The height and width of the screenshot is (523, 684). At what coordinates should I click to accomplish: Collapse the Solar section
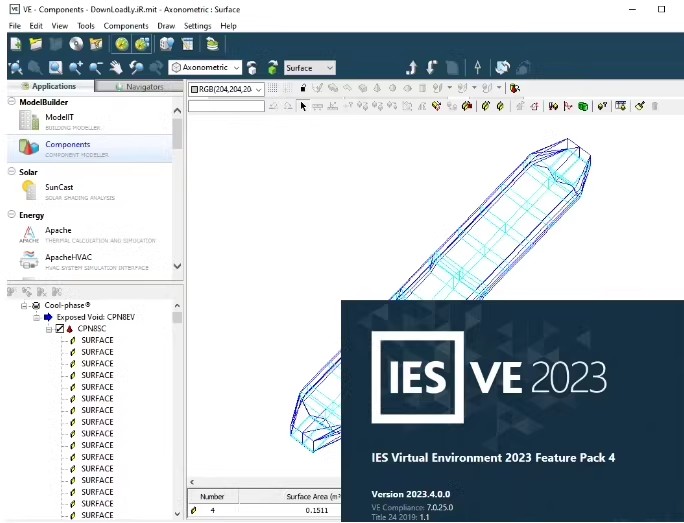(x=12, y=171)
